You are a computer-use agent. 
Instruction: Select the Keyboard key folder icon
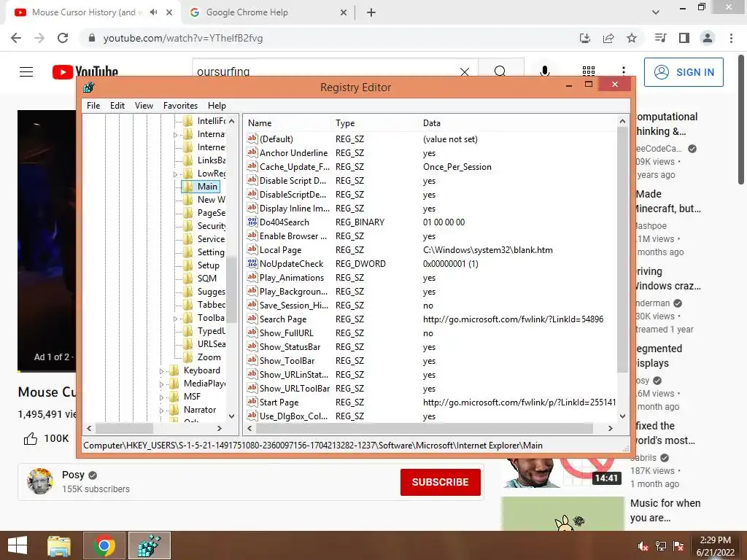click(174, 370)
